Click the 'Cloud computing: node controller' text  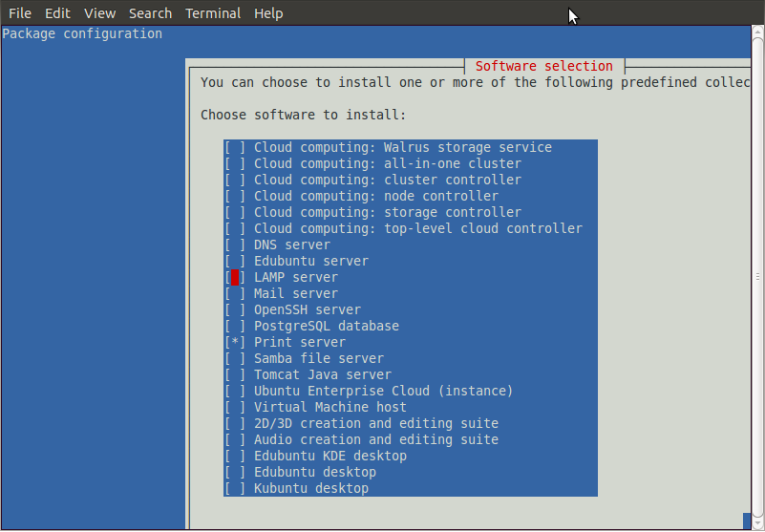[376, 196]
